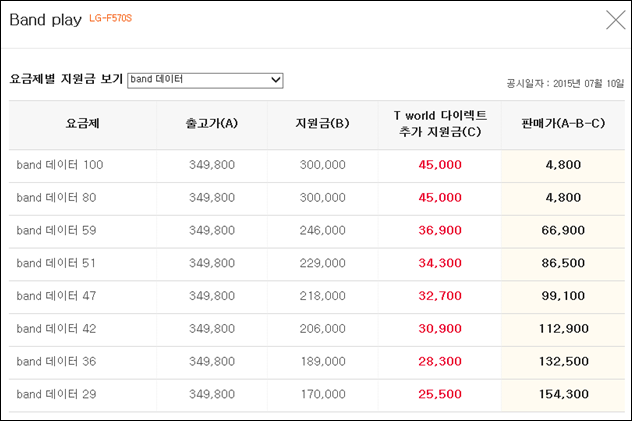The image size is (632, 421).
Task: Open the band 데이터 plan dropdown
Action: 205,80
